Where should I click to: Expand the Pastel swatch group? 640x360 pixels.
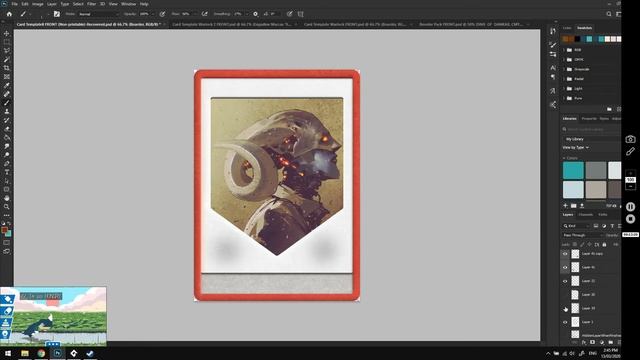564,79
